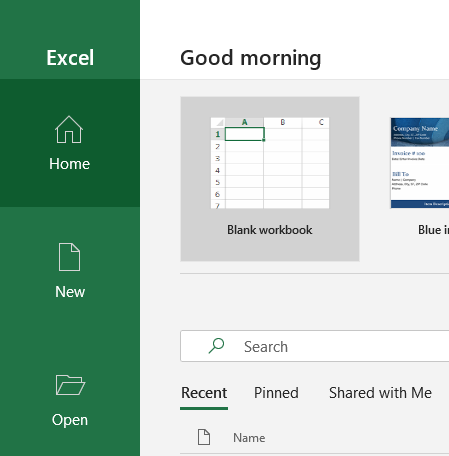The image size is (449, 456).
Task: Sort files by the Name column header
Action: click(x=249, y=438)
